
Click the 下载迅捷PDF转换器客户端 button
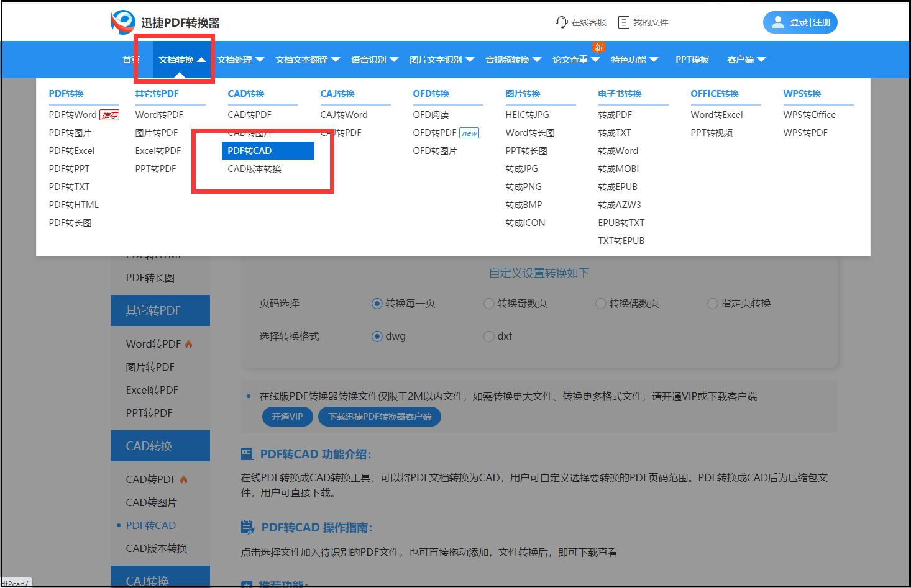point(379,417)
